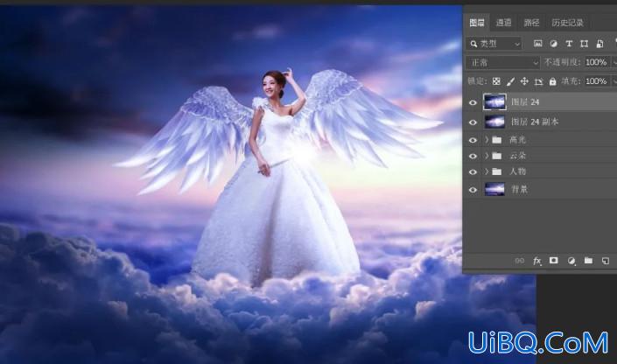Click the opacity 100% value field

click(x=597, y=63)
